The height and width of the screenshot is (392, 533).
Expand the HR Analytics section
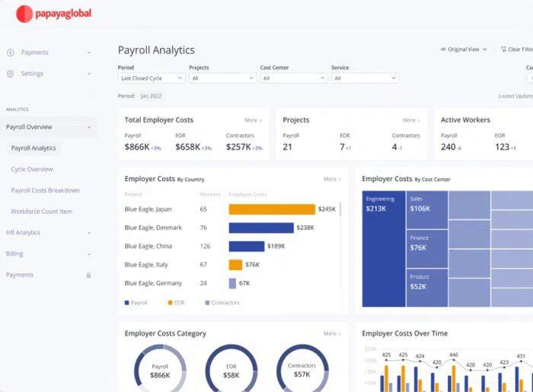click(88, 233)
